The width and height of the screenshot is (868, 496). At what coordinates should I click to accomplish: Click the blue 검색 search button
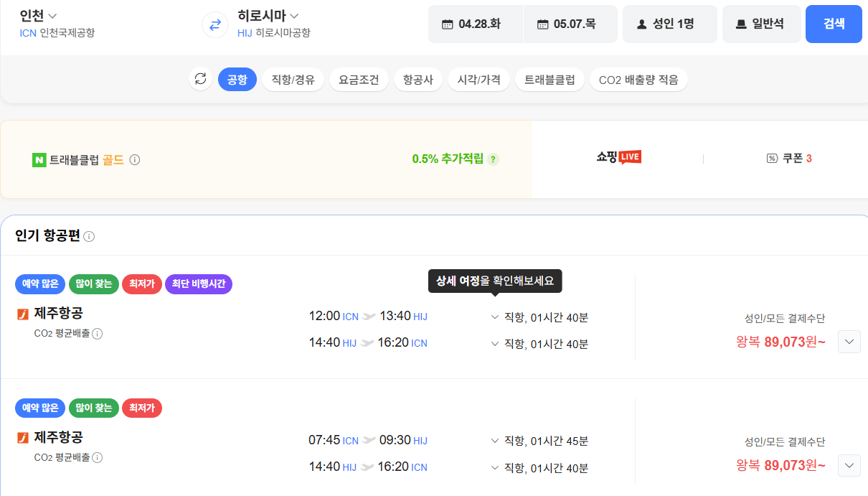click(834, 24)
